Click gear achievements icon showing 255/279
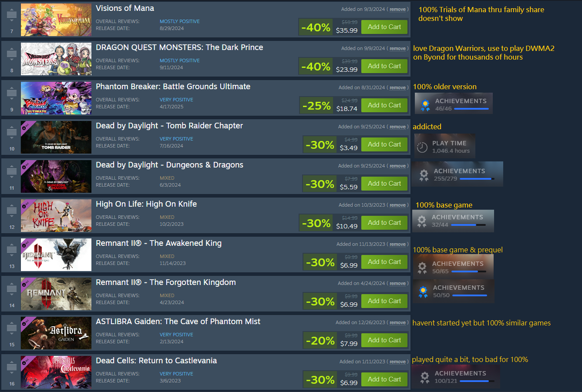 coord(424,174)
